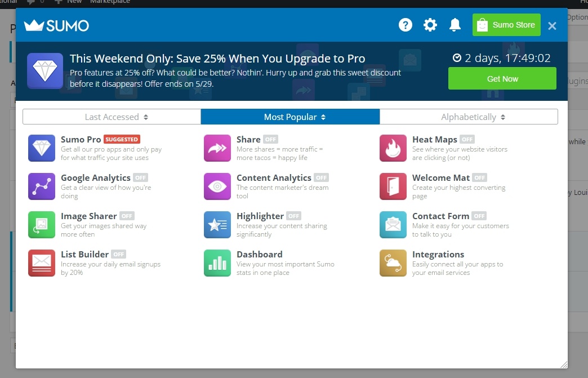588x378 pixels.
Task: Close the Sumo panel with X
Action: pyautogui.click(x=552, y=26)
